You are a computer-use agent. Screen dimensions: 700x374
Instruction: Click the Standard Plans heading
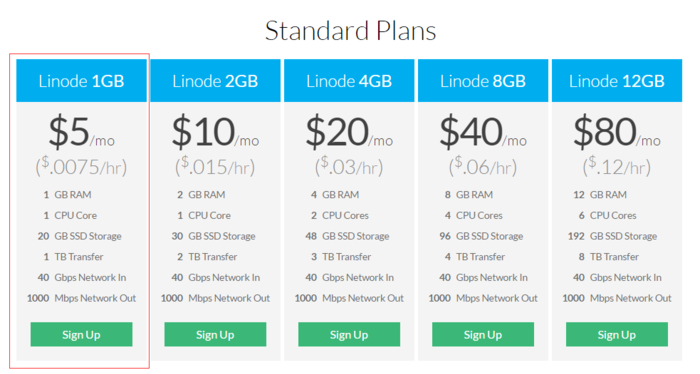click(x=350, y=30)
